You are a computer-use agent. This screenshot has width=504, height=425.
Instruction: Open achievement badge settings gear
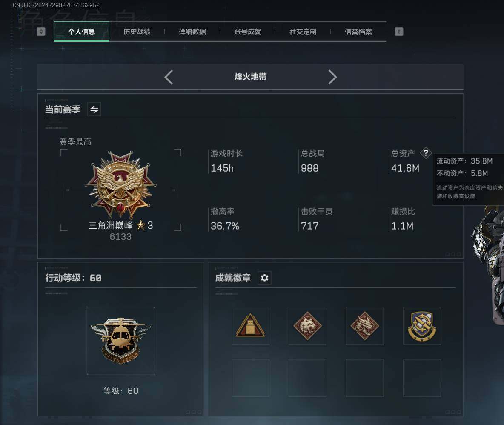pyautogui.click(x=264, y=278)
